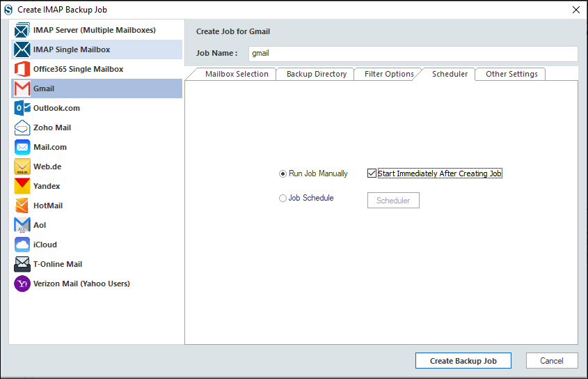588x379 pixels.
Task: Click the Cancel button
Action: pyautogui.click(x=552, y=361)
